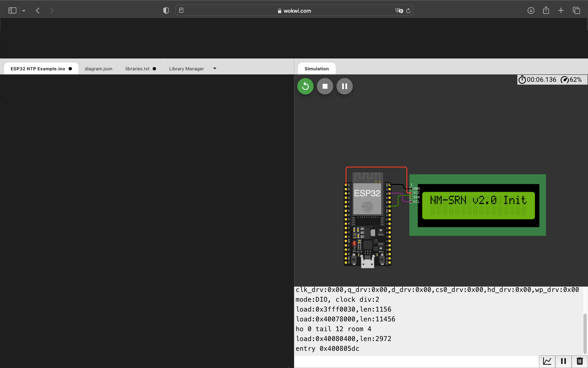The image size is (588, 368).
Task: Open the serial plotter chart icon
Action: tap(547, 361)
